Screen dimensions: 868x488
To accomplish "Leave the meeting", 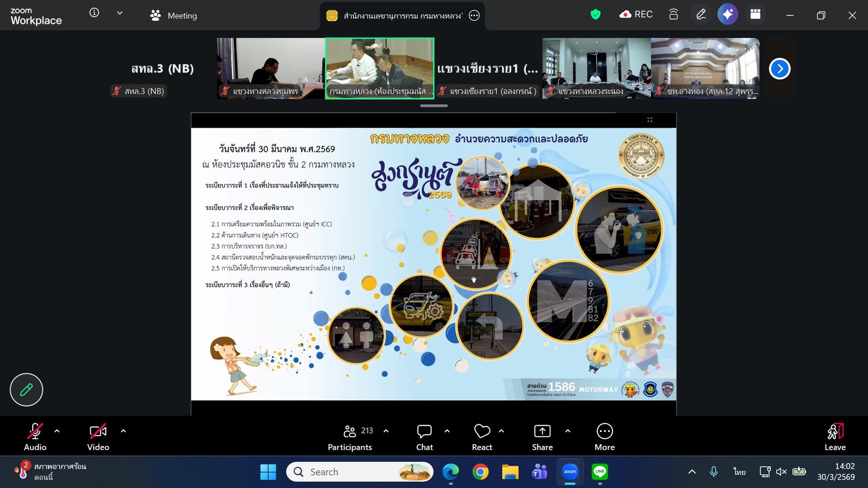I will click(835, 437).
